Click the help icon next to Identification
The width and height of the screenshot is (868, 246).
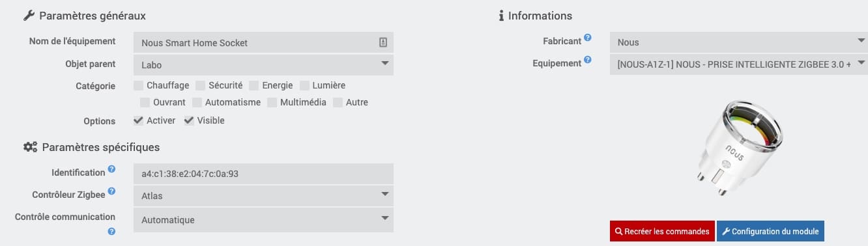(x=111, y=169)
